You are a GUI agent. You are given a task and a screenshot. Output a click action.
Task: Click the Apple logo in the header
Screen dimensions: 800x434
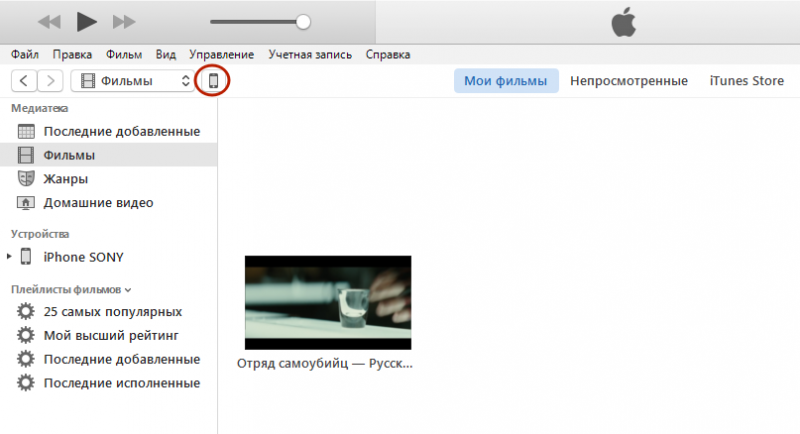[x=623, y=22]
